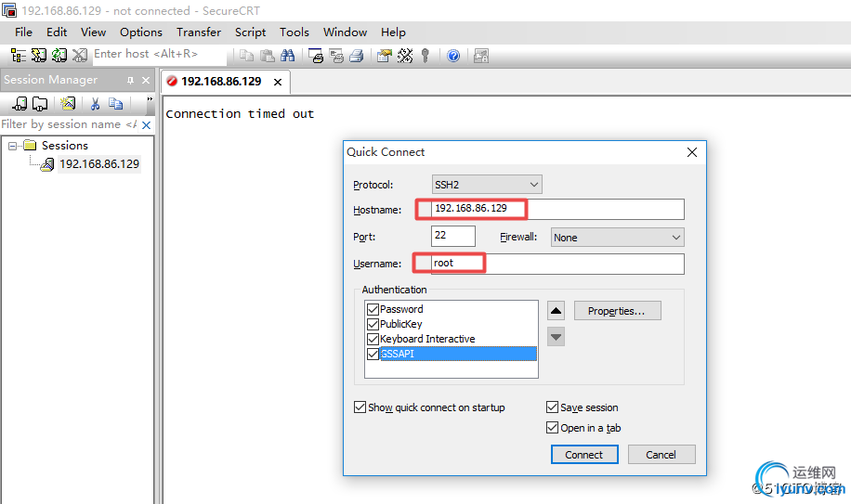Open the View menu

(x=93, y=32)
